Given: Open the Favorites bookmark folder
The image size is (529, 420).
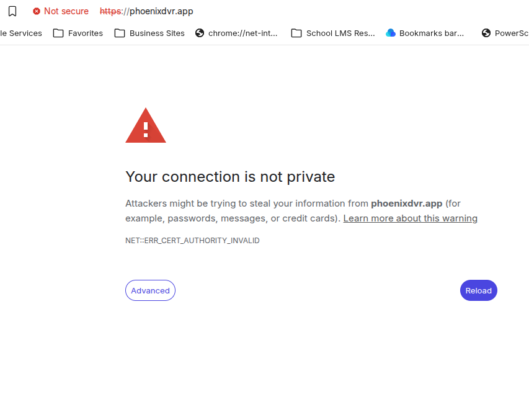Looking at the screenshot, I should (85, 34).
